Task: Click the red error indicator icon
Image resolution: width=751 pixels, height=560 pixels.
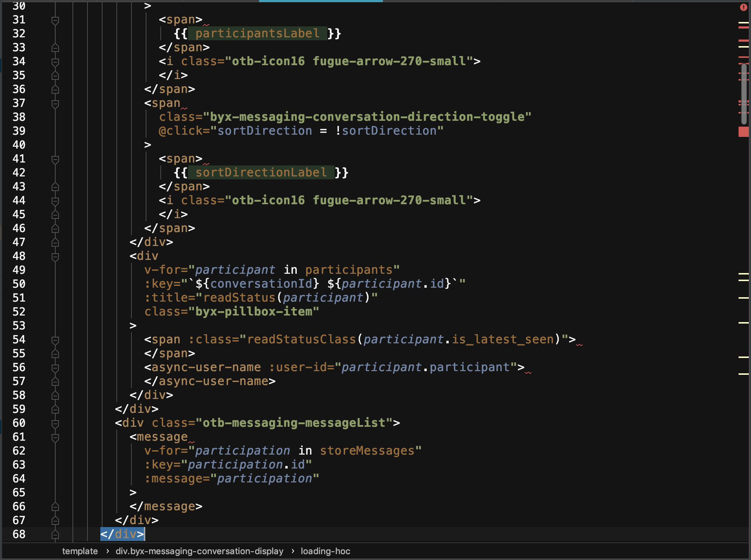Action: [743, 7]
